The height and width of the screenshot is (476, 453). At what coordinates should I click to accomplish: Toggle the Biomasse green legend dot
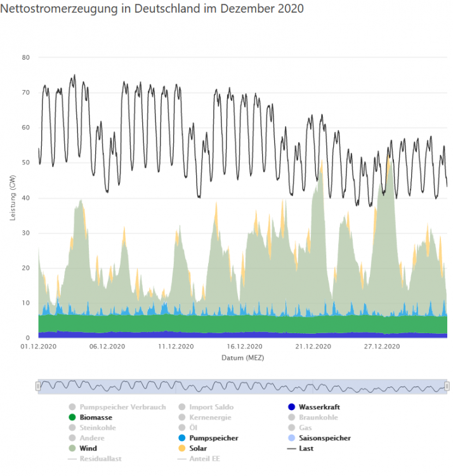[72, 417]
